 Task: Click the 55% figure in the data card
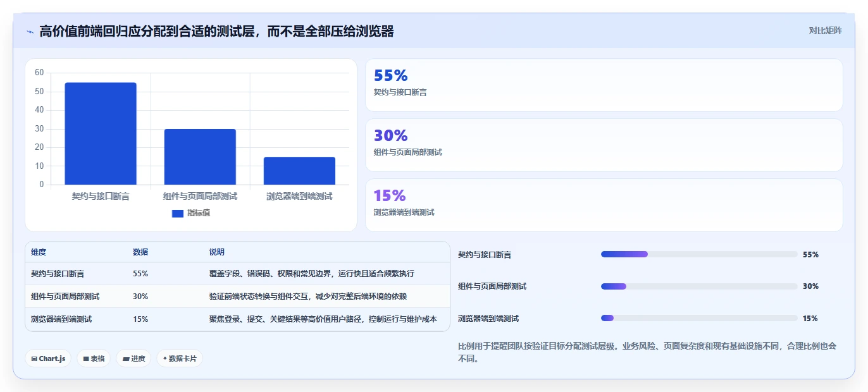tap(390, 76)
